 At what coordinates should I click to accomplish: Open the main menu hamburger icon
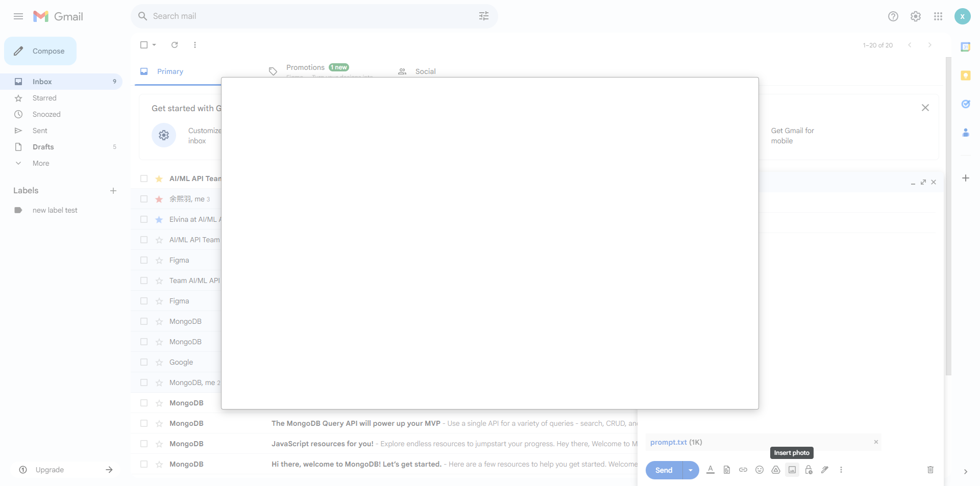pyautogui.click(x=18, y=16)
